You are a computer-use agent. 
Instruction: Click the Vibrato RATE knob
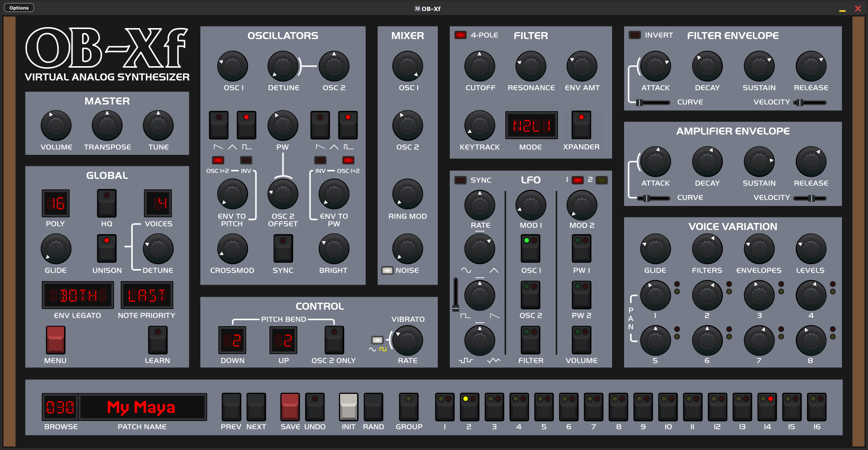(x=407, y=341)
